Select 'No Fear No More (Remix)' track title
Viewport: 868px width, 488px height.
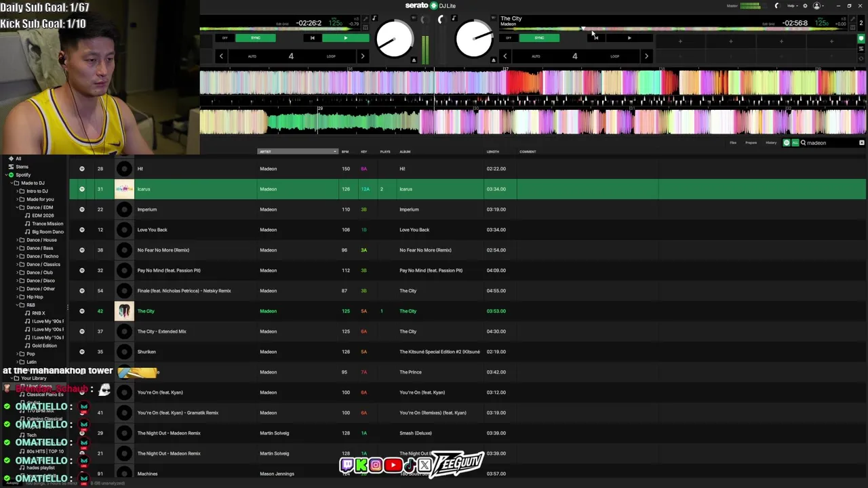click(x=163, y=250)
